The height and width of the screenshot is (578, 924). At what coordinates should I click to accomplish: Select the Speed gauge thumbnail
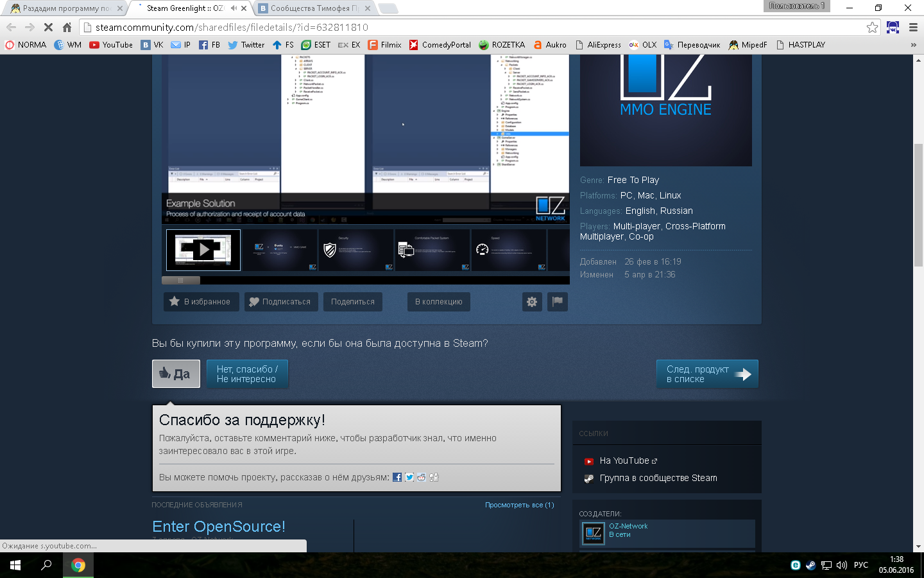(508, 250)
